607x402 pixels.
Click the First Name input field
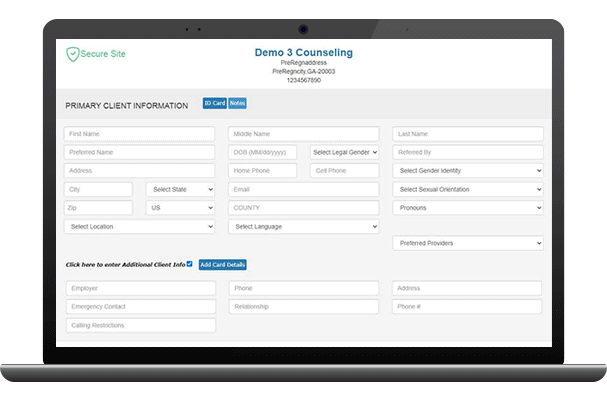coord(139,134)
